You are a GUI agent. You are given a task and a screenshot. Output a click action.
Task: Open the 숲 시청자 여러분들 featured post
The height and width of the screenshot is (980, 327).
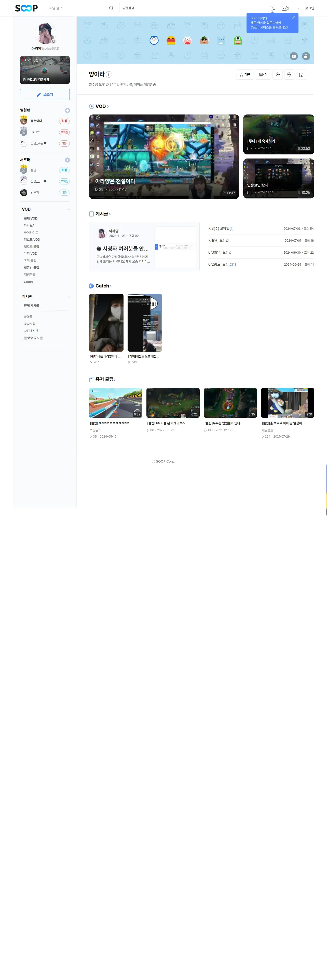coord(144,247)
